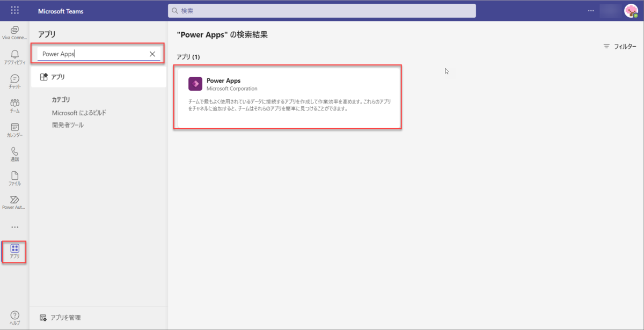
Task: Open the Activity (アクティビティ) bell
Action: click(15, 57)
